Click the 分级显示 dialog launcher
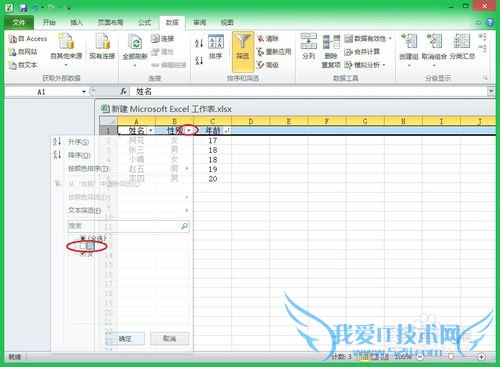 click(486, 78)
